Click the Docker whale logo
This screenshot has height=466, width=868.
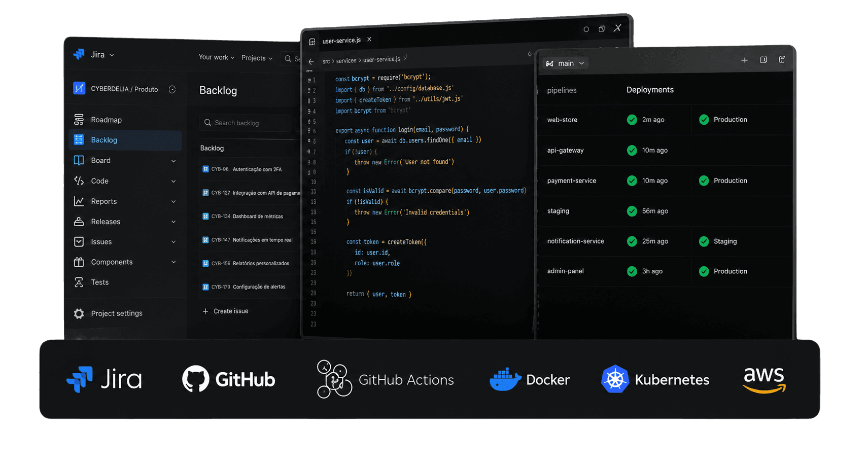coord(505,379)
